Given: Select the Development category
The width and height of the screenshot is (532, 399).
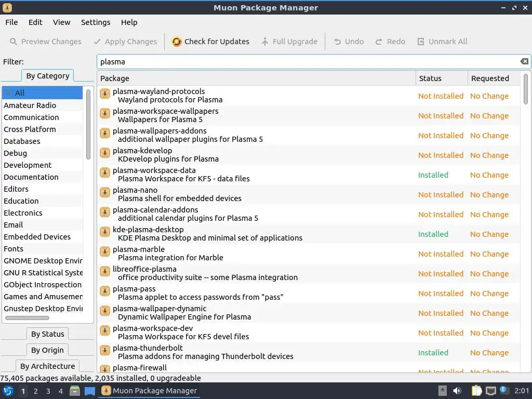Looking at the screenshot, I should 43,165.
